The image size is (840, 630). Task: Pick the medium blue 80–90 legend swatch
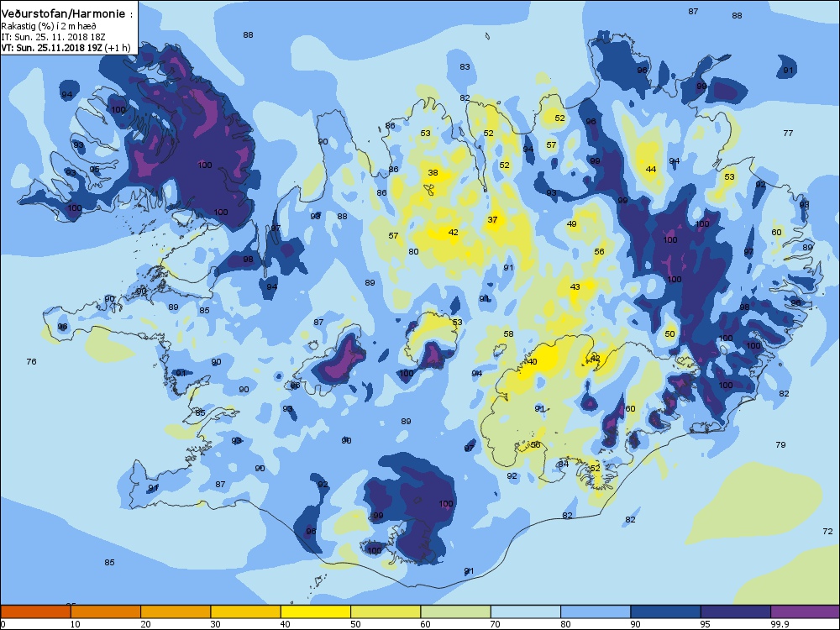(x=596, y=612)
